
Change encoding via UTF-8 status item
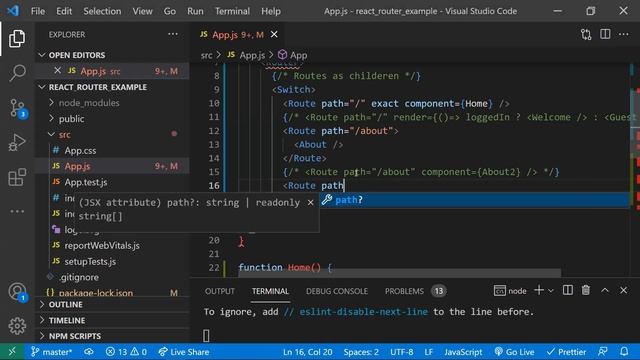[401, 351]
